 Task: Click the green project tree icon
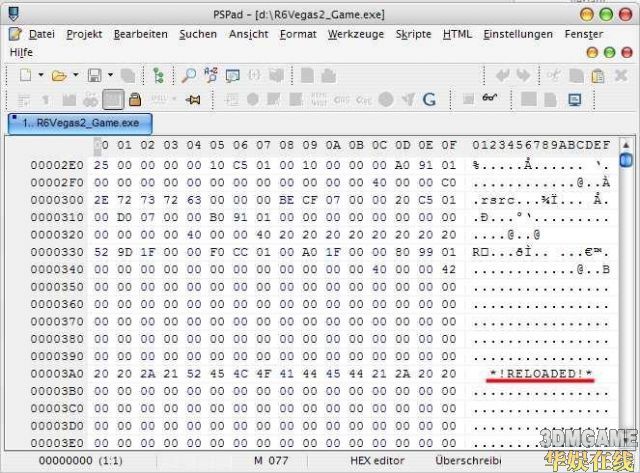click(158, 75)
